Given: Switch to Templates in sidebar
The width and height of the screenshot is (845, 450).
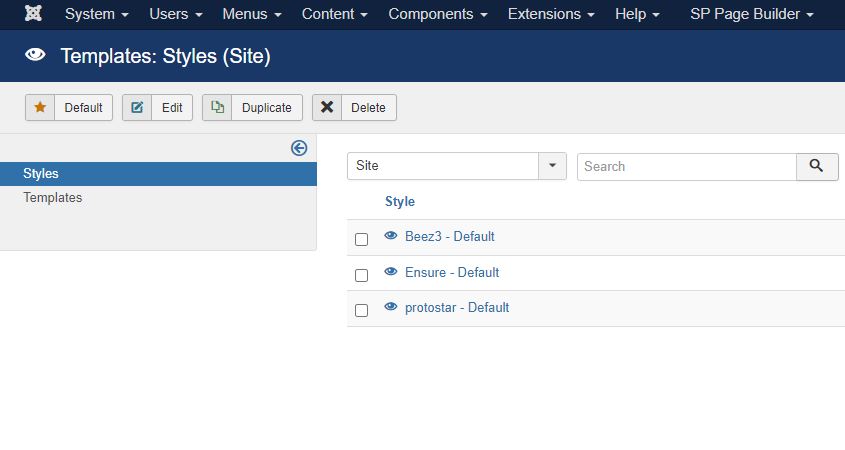Looking at the screenshot, I should [x=53, y=198].
